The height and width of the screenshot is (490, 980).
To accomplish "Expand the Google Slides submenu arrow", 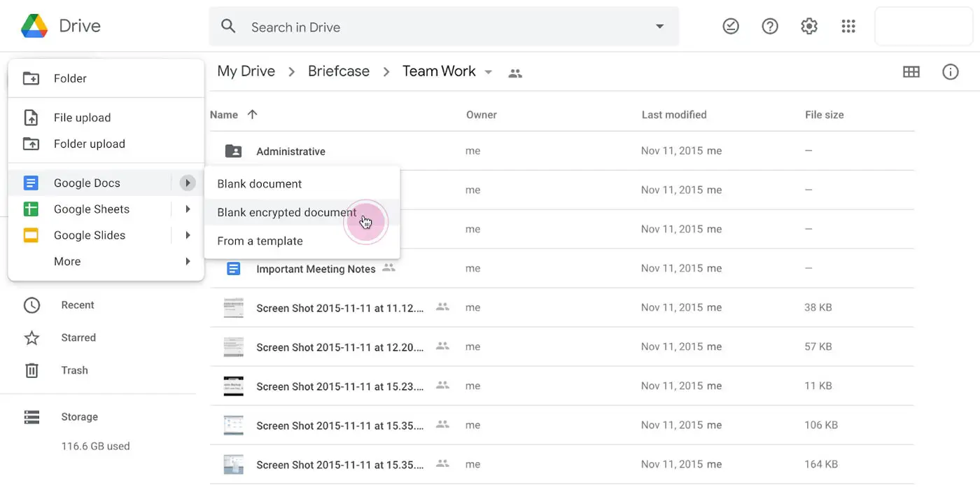I will (x=188, y=235).
